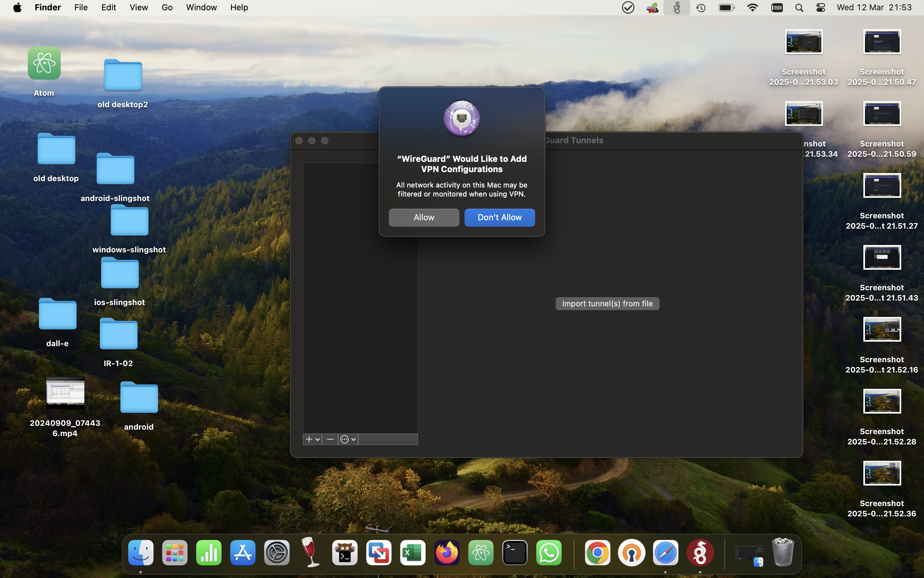Open OpenVPN Connect from the Dock

coord(631,553)
